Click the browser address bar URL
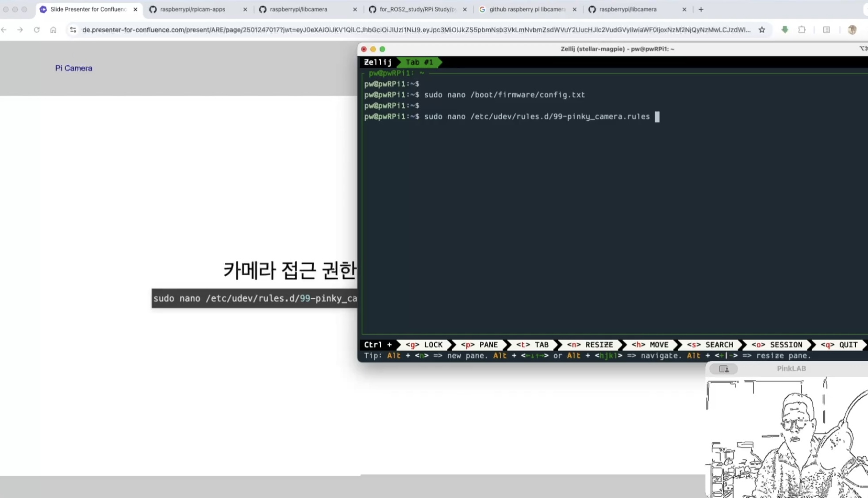 coord(416,30)
